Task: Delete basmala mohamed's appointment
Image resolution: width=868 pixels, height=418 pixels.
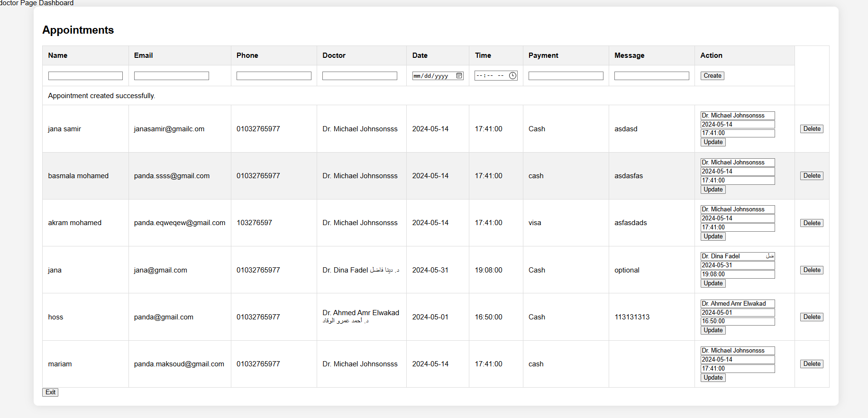Action: (812, 176)
